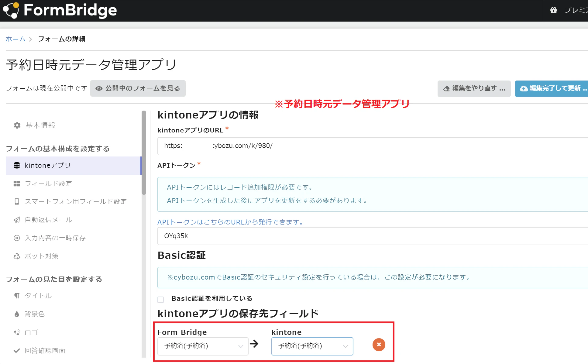Click the smartphone icon for スマートフォン用フィールド設定

pyautogui.click(x=17, y=201)
